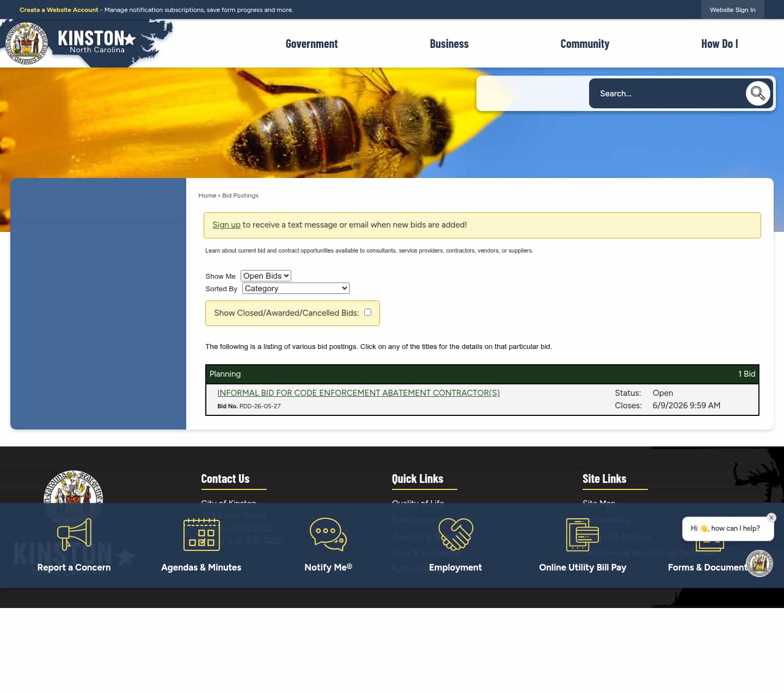This screenshot has height=693, width=784.
Task: Click the closing date 6/9/2026 9:59 AM
Action: pyautogui.click(x=687, y=406)
